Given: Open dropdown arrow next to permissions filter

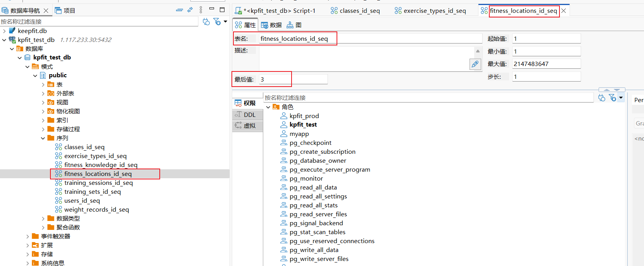Looking at the screenshot, I should 621,98.
